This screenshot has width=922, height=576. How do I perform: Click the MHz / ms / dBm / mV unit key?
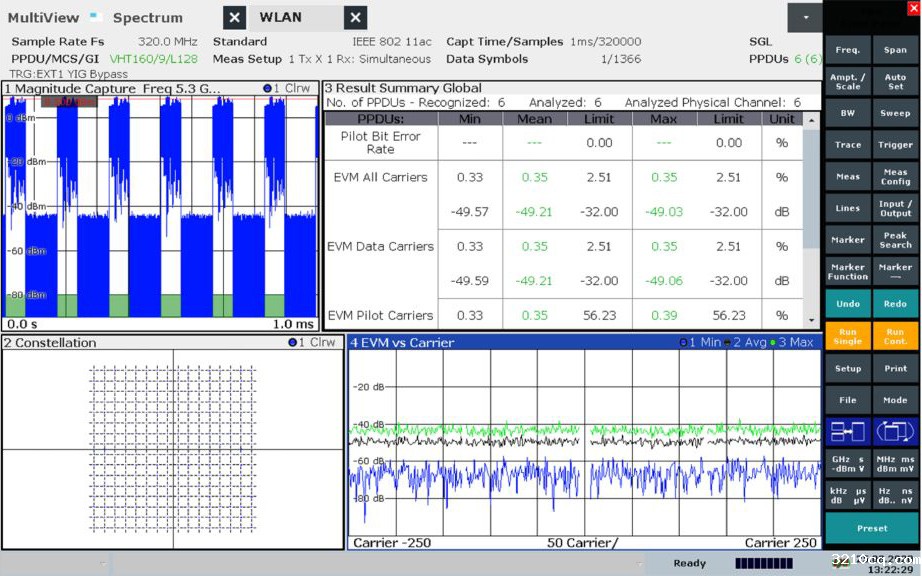[x=895, y=464]
